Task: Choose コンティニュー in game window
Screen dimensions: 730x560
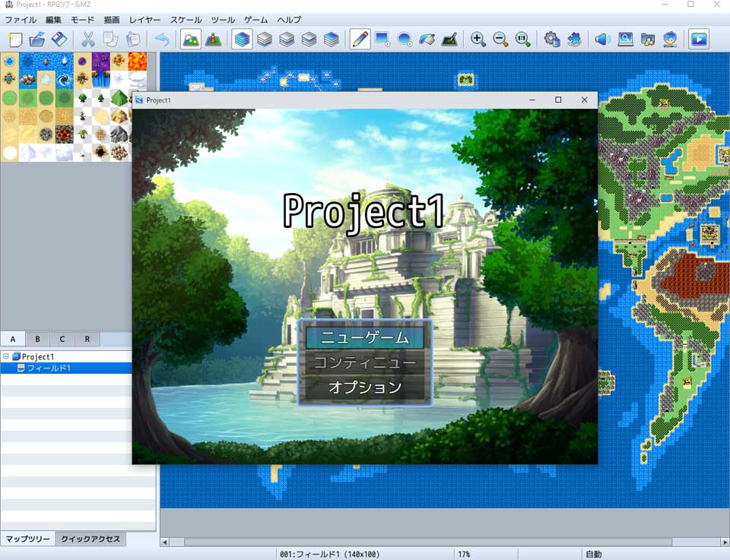Action: (x=365, y=362)
